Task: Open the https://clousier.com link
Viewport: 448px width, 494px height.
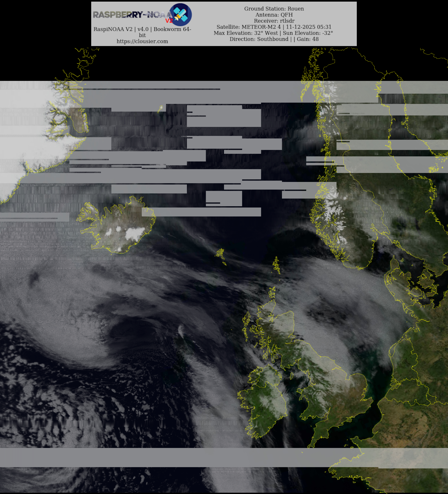Action: 142,41
